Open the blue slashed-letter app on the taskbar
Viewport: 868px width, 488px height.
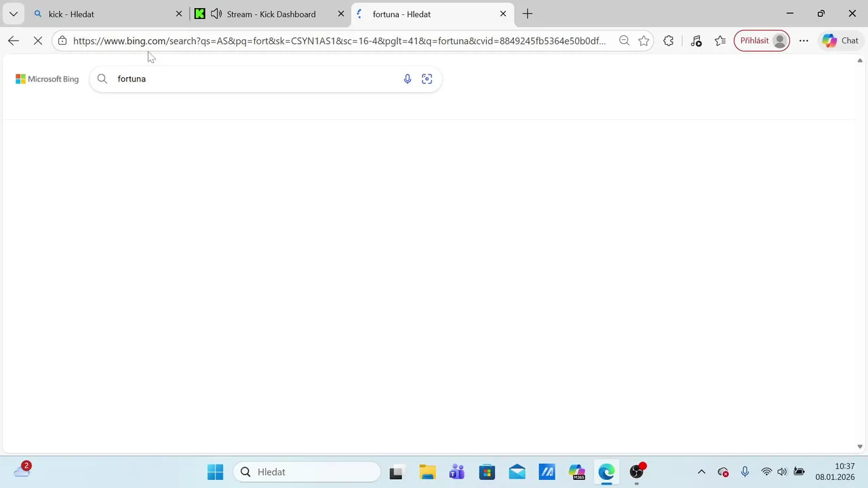pyautogui.click(x=547, y=472)
